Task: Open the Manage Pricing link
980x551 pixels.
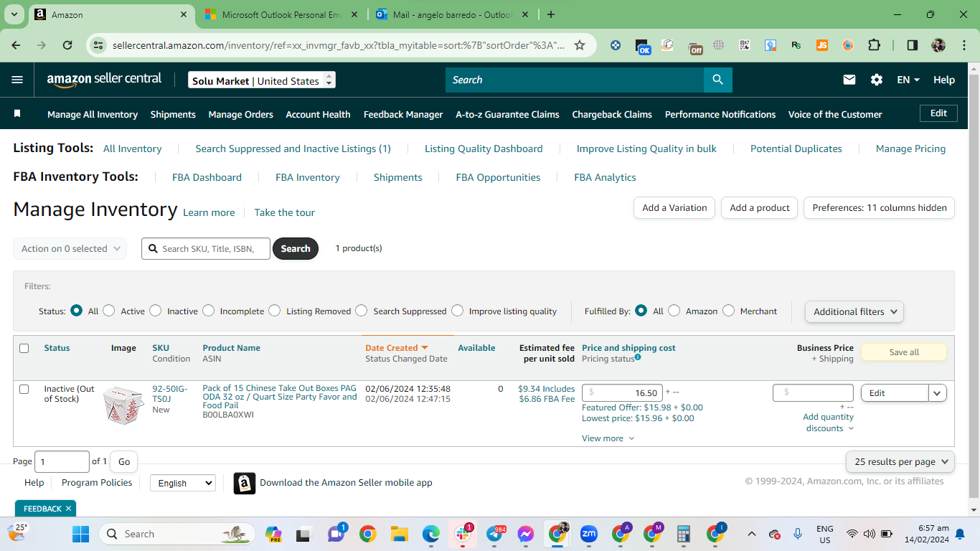Action: (x=910, y=149)
